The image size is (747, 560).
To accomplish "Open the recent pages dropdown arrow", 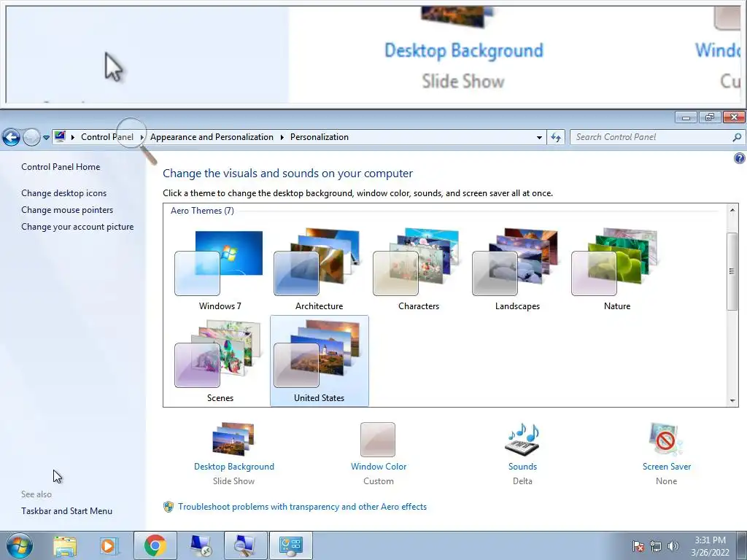I will [x=46, y=137].
